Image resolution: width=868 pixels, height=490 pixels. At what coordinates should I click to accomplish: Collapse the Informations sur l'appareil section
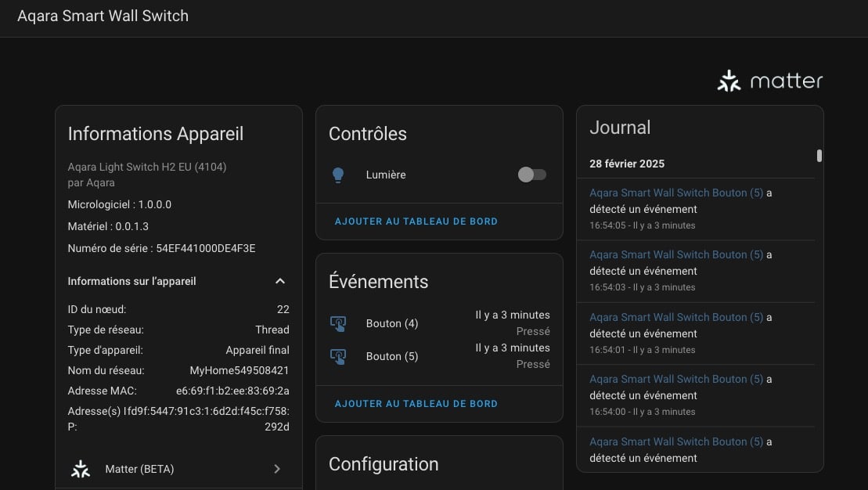click(x=280, y=281)
